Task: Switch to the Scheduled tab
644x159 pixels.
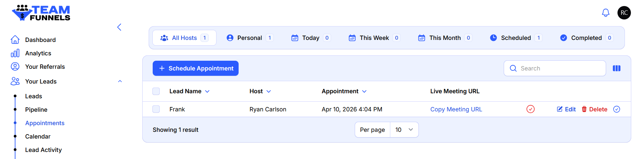Action: 515,38
